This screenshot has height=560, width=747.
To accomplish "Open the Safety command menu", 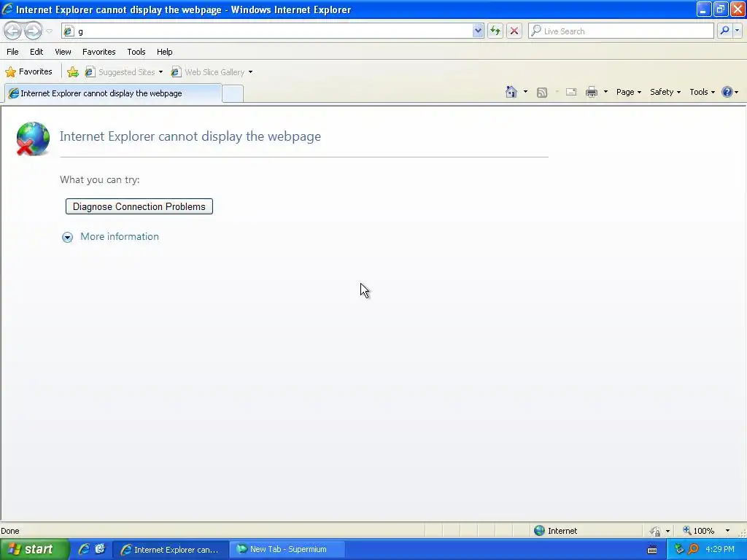I will tap(665, 92).
